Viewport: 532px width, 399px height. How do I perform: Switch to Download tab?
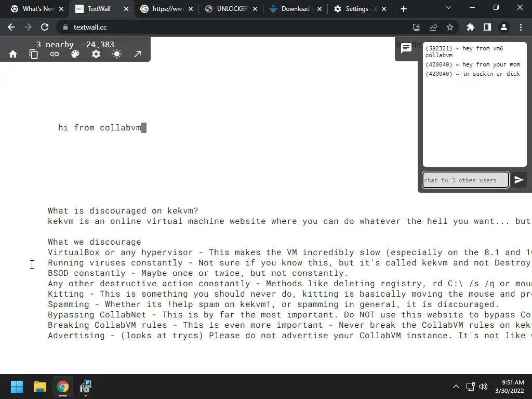295,9
